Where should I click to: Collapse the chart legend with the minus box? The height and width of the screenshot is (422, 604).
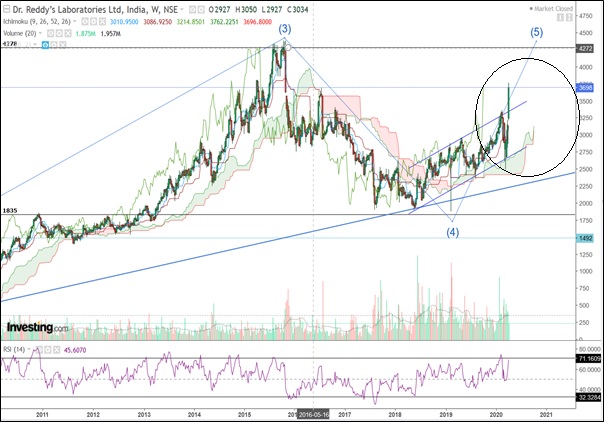click(x=7, y=9)
